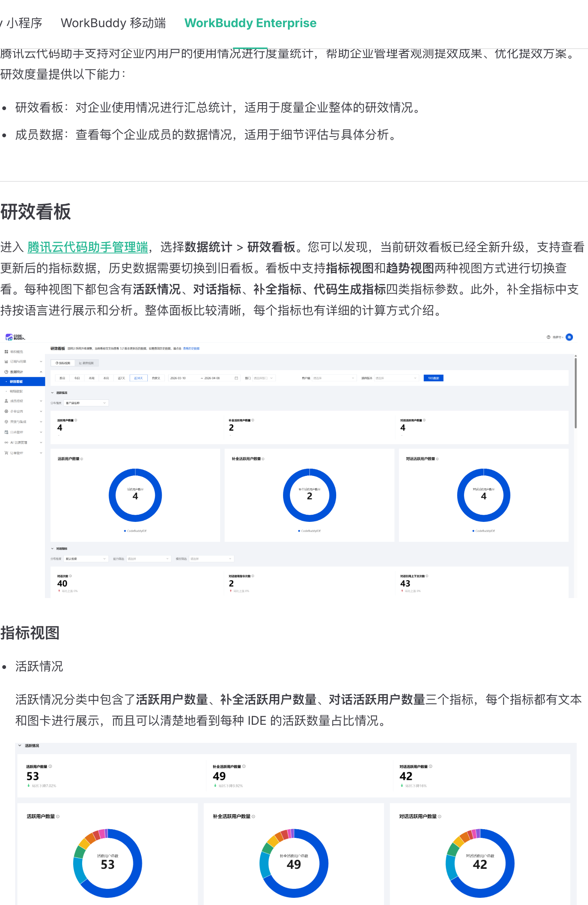Open the 部门 department dropdown
Screen dimensions: 588x905
click(264, 378)
